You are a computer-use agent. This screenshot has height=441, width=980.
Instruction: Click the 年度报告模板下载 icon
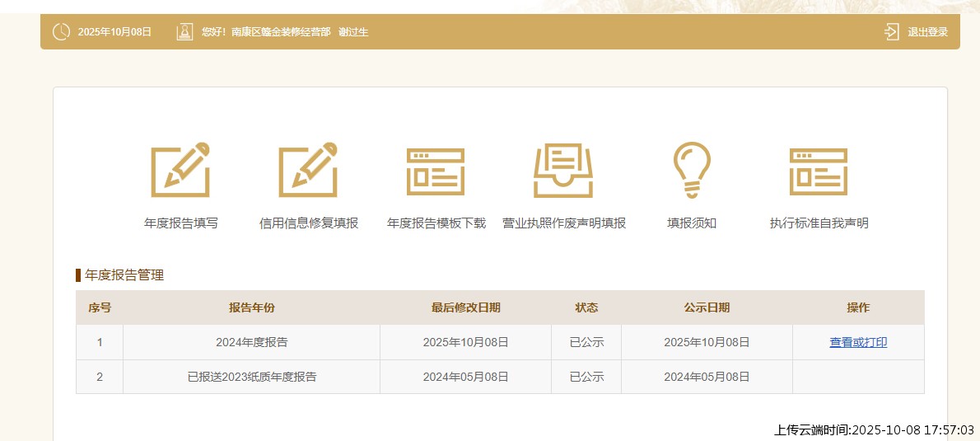436,171
